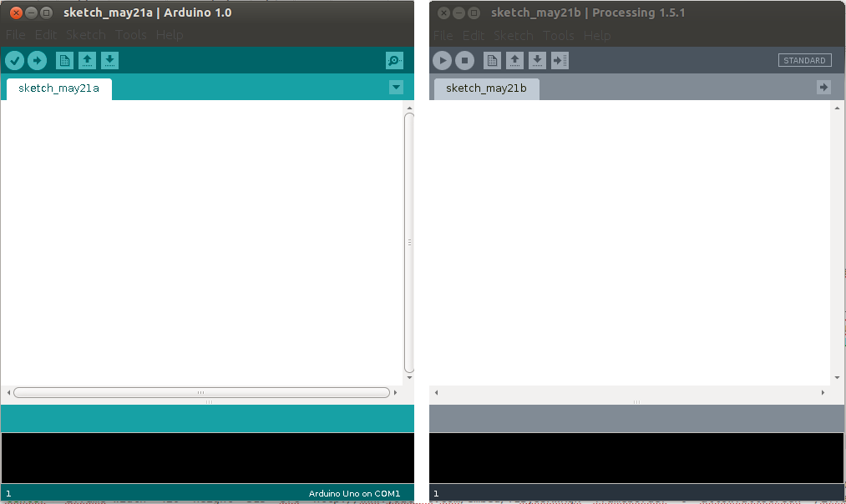Screen dimensions: 846x504
Task: Open File menu in Processing window
Action: pyautogui.click(x=443, y=36)
